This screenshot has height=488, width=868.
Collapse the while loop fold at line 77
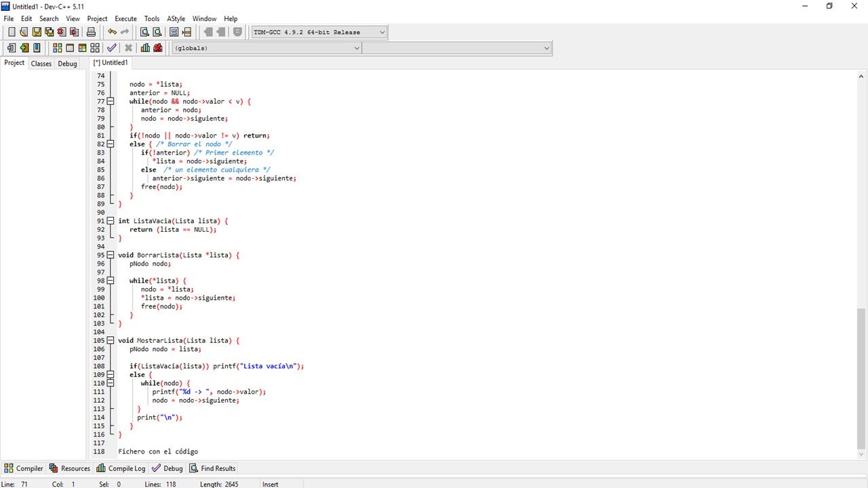click(111, 102)
